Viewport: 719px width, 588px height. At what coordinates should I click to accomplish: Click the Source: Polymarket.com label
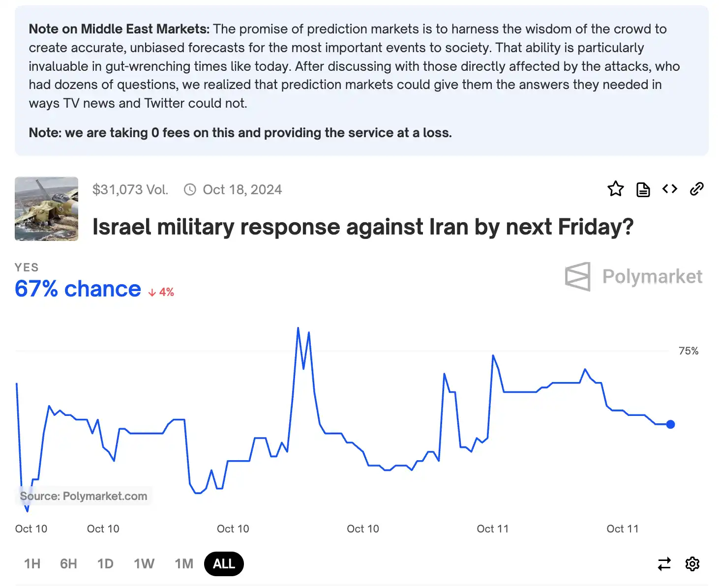click(84, 496)
